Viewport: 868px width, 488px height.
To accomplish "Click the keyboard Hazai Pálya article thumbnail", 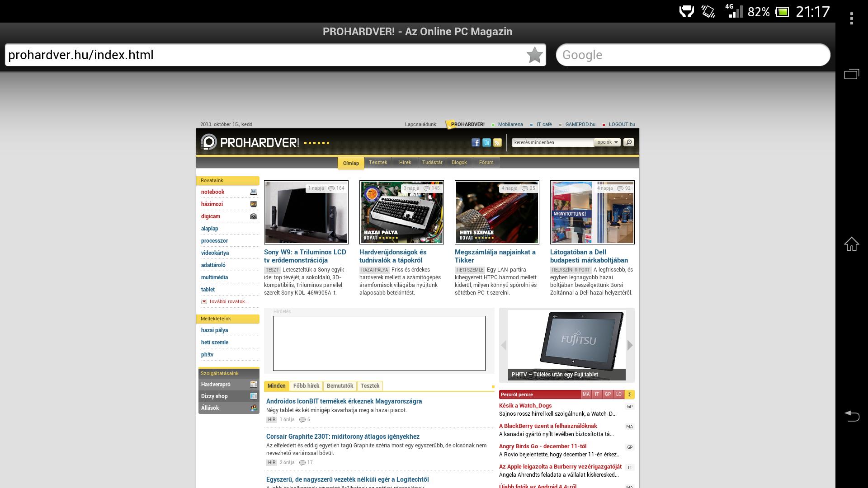I will point(401,212).
